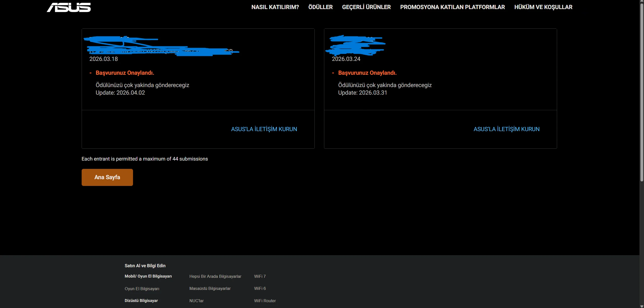Contact ASUS for the 2026.03.18 application
This screenshot has height=308, width=644.
tap(264, 129)
